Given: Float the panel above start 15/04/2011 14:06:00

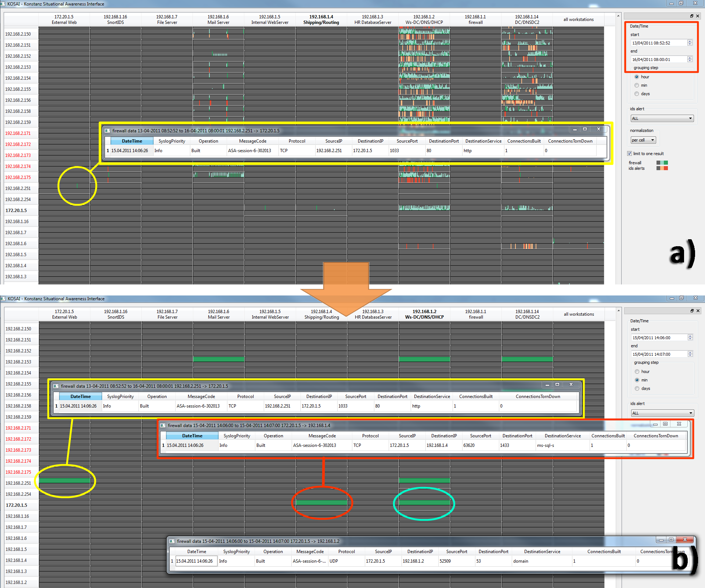Looking at the screenshot, I should coord(692,311).
